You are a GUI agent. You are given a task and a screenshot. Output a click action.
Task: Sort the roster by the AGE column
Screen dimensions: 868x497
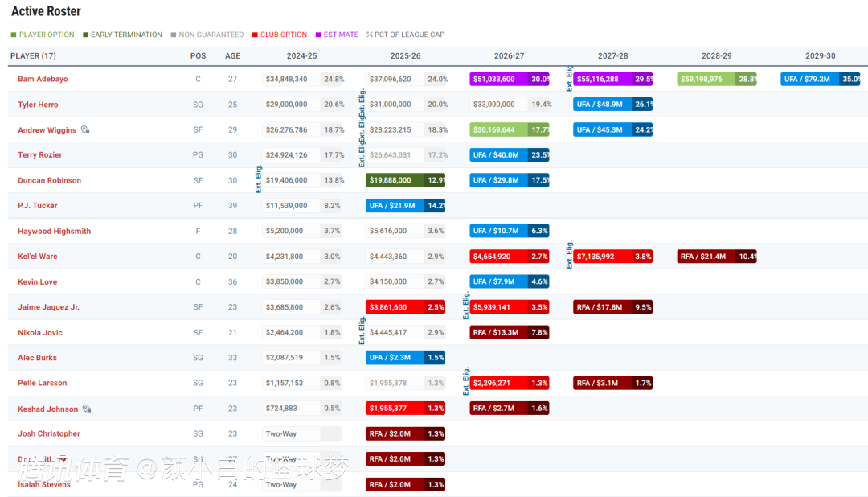click(x=232, y=56)
